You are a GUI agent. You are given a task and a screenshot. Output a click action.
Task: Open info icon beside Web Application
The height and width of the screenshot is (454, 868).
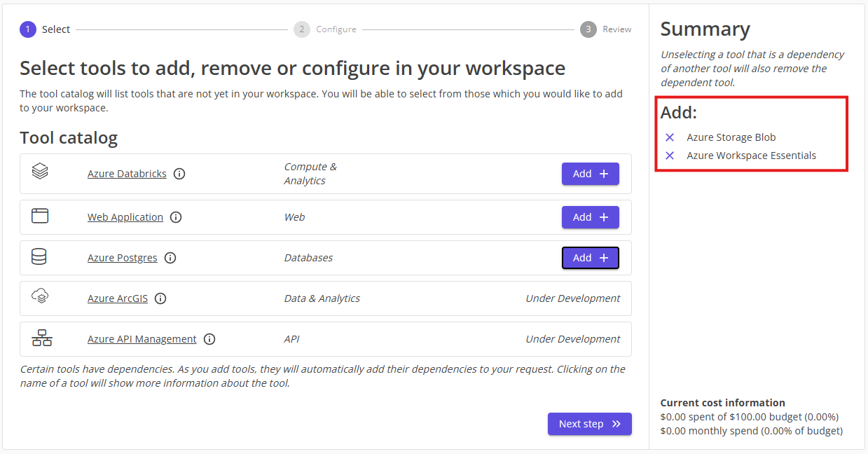click(x=176, y=217)
